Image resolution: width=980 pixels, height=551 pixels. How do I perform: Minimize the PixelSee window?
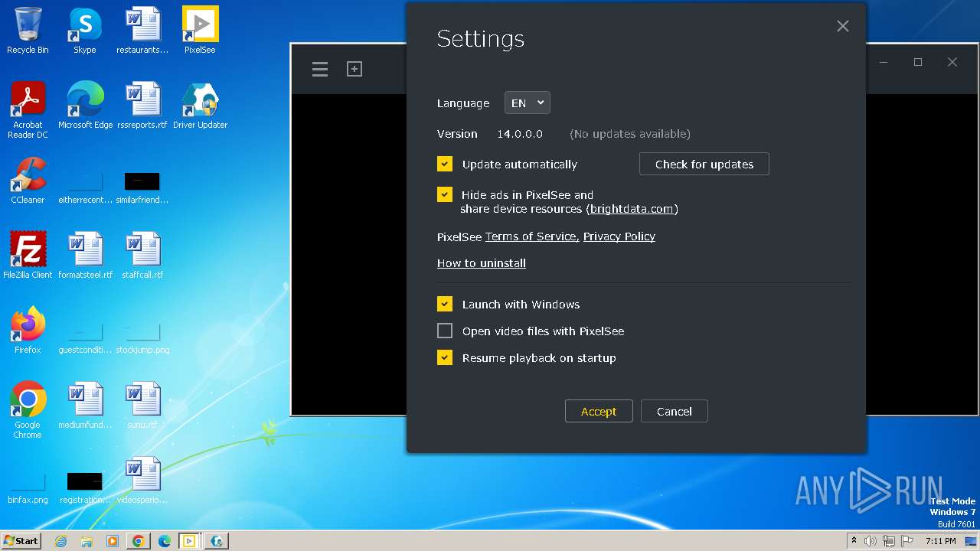tap(884, 62)
